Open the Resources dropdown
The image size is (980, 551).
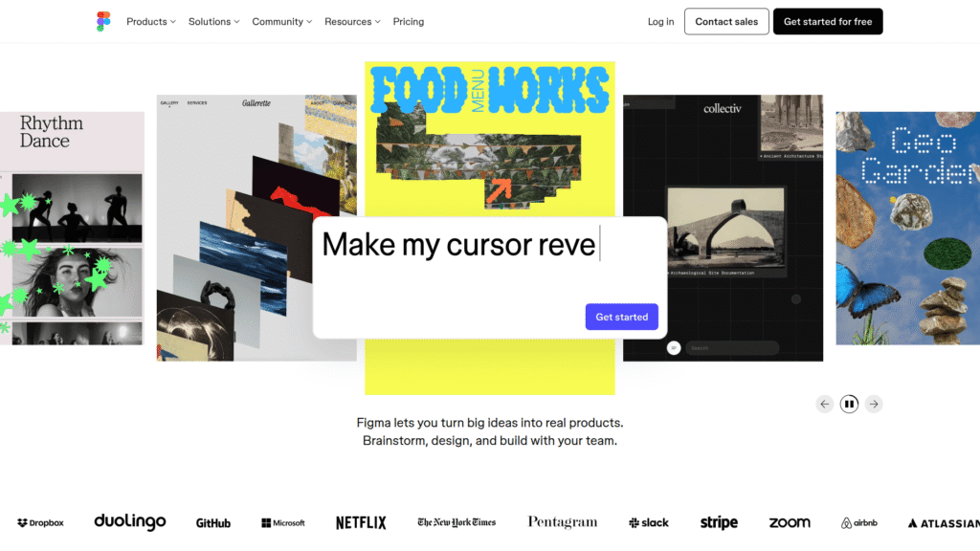click(351, 21)
